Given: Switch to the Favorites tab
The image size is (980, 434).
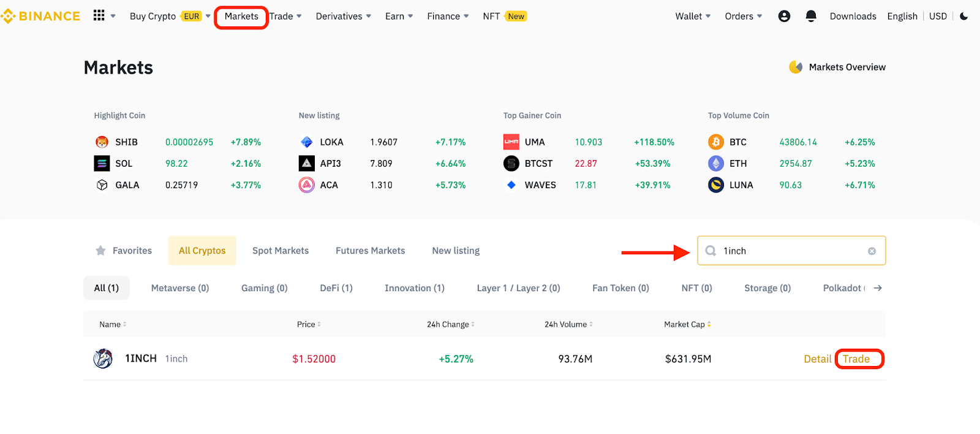Looking at the screenshot, I should 124,251.
